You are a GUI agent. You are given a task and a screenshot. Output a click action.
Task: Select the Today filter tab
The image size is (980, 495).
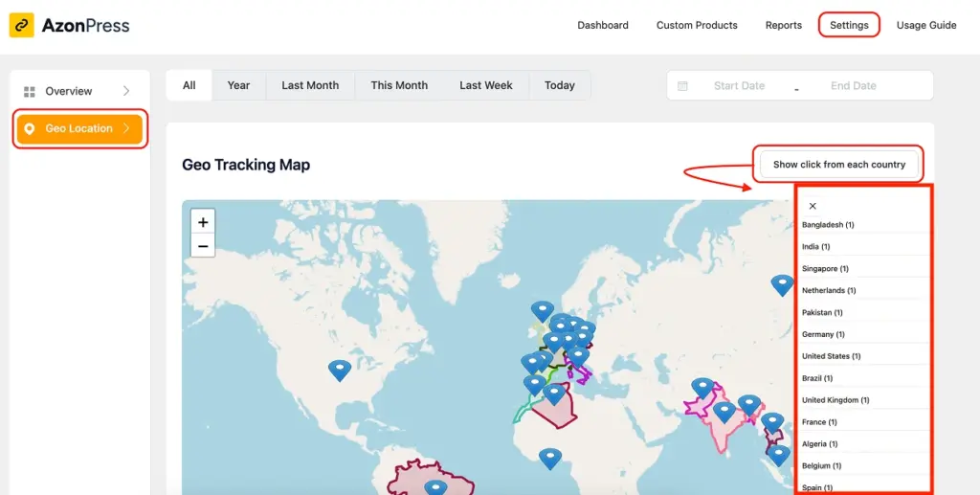click(559, 85)
